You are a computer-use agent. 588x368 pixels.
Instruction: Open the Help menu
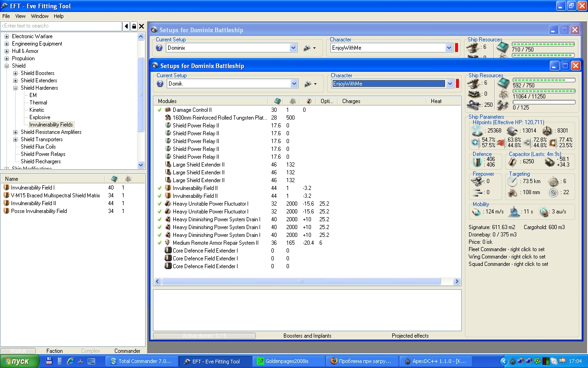[x=59, y=16]
